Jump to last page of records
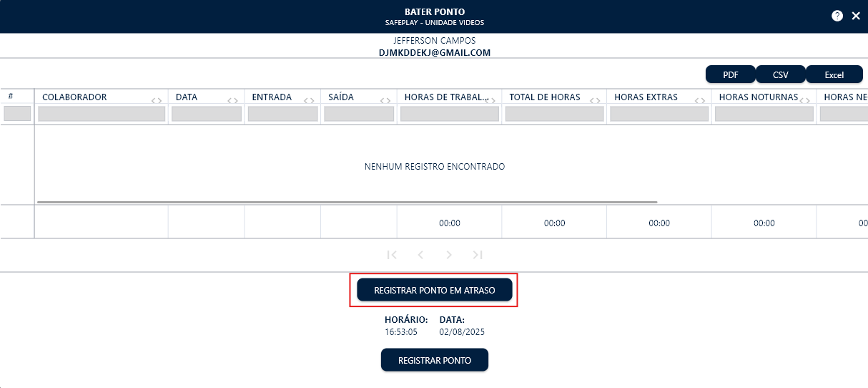 pyautogui.click(x=478, y=255)
